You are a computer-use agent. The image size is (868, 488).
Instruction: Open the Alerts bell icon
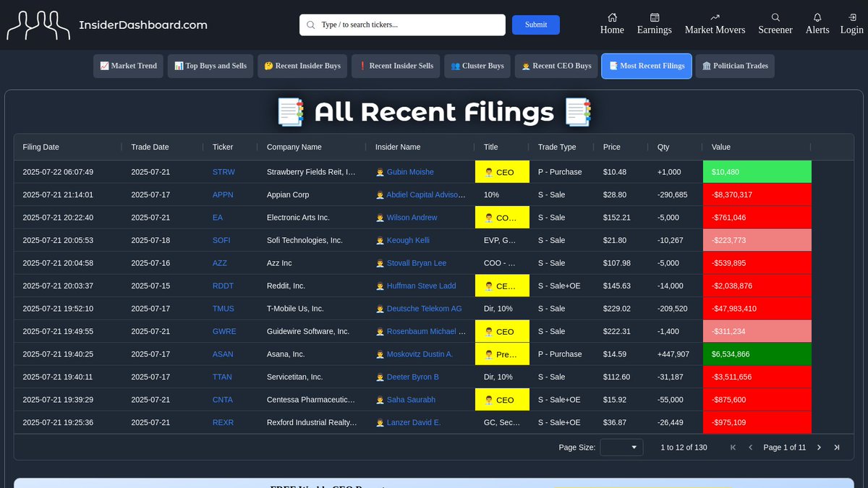click(817, 17)
